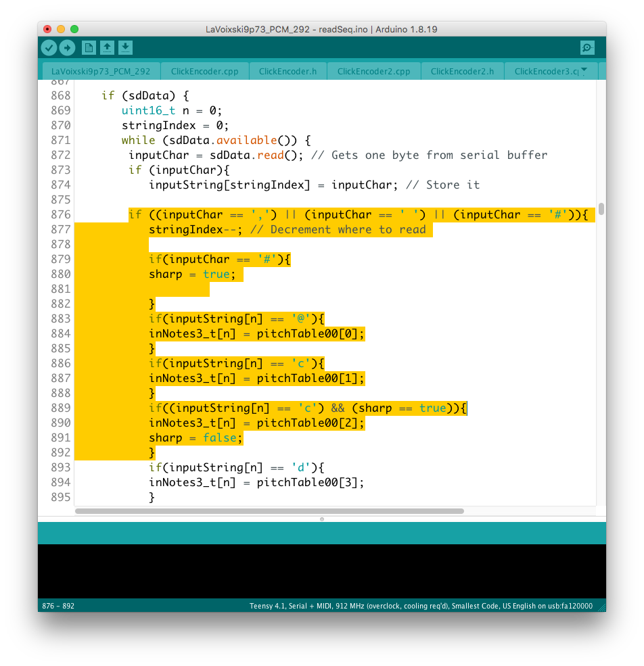This screenshot has width=644, height=666.
Task: Switch to the LaVoixski9p73_PCM_292 tab
Action: (101, 71)
